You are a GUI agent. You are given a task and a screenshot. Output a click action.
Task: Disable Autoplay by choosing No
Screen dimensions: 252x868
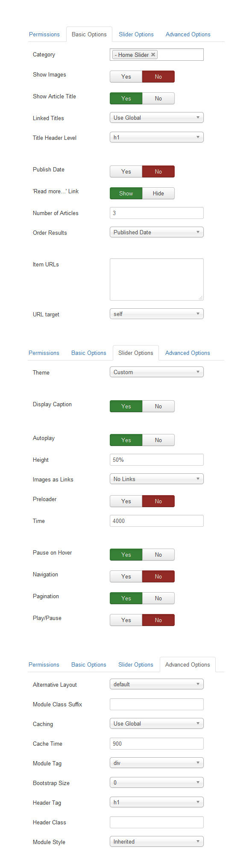tap(158, 440)
